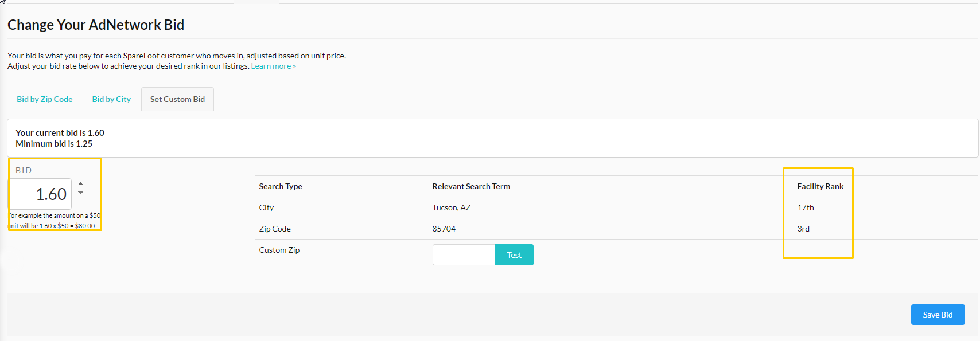Screen dimensions: 980x341
Task: Click the 3rd facility rank value
Action: (x=803, y=229)
